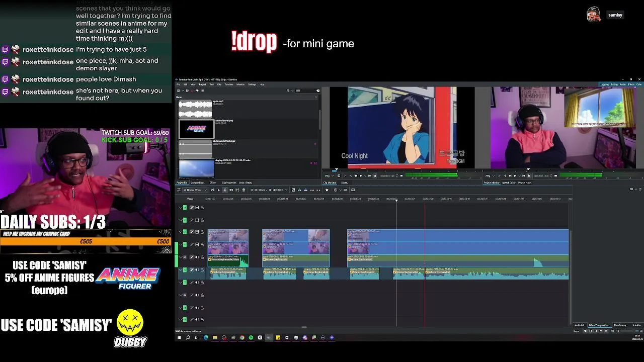644x362 pixels.
Task: Open the Timeline menu
Action: click(229, 84)
